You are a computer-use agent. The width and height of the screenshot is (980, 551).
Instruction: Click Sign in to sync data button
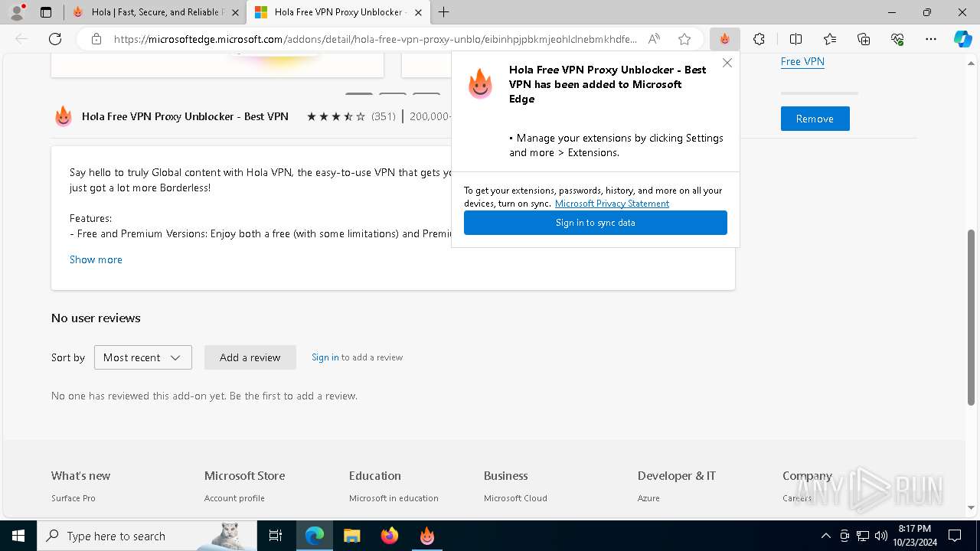(x=596, y=223)
